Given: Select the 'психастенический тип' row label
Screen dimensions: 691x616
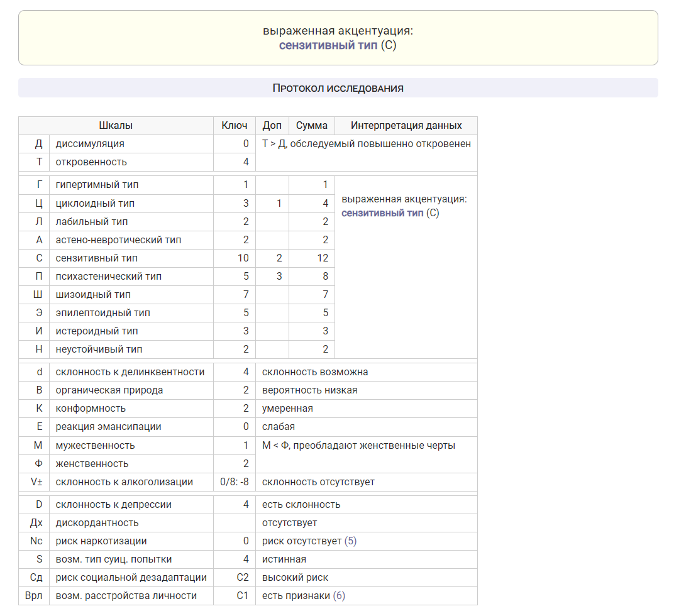Looking at the screenshot, I should tap(108, 277).
